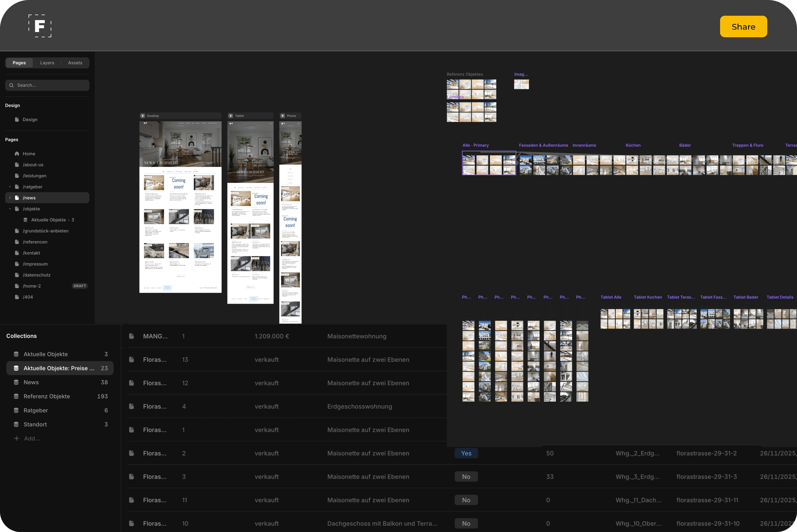Screen dimensions: 797x532
Task: Collapse the /objekte page tree
Action: click(10, 209)
